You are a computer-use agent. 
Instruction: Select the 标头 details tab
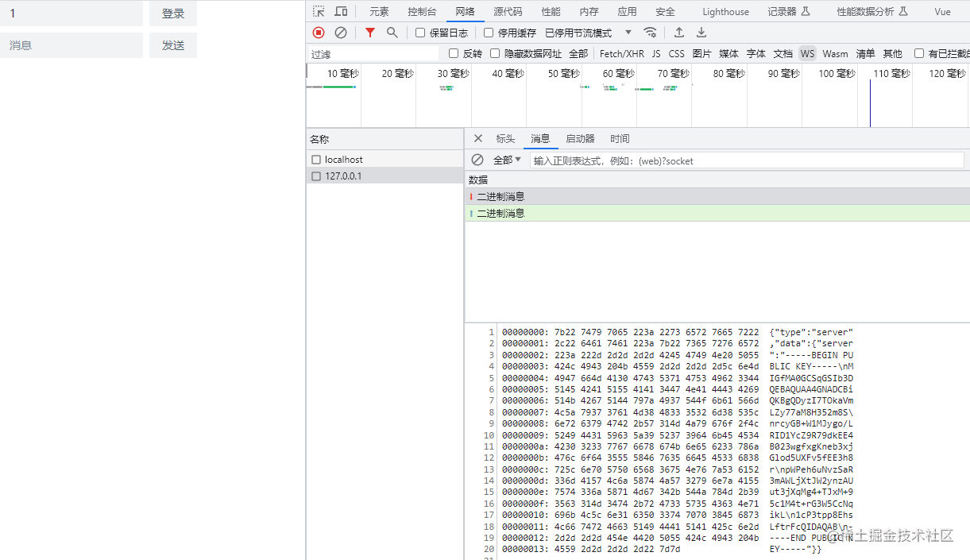coord(505,138)
